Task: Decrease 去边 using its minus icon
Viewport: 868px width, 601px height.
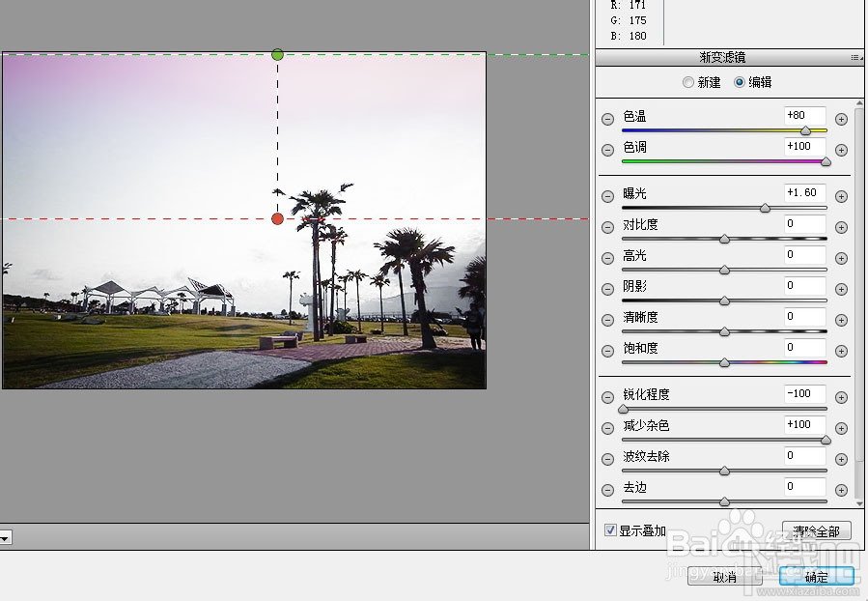Action: point(608,488)
